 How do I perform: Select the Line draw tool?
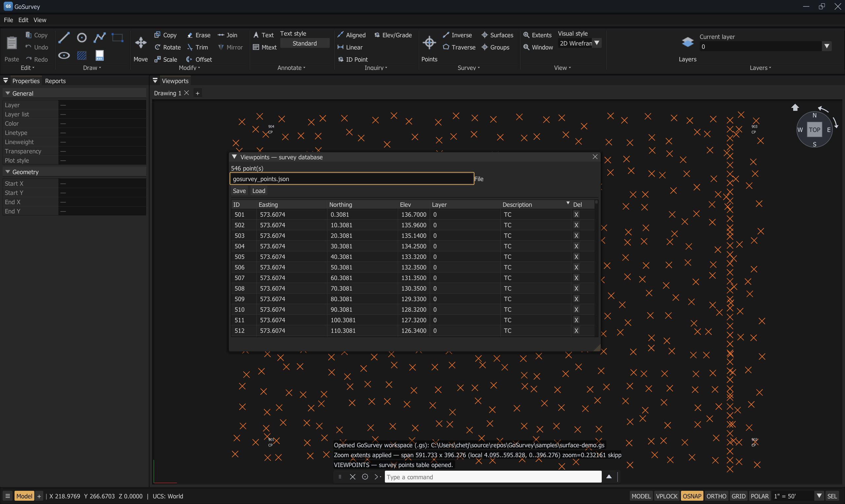coord(64,37)
